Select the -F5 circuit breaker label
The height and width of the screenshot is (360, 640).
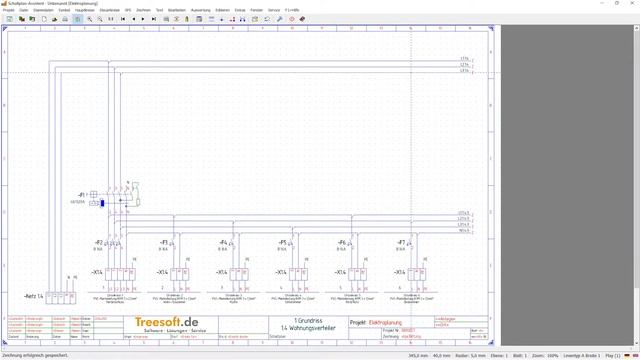pyautogui.click(x=282, y=242)
